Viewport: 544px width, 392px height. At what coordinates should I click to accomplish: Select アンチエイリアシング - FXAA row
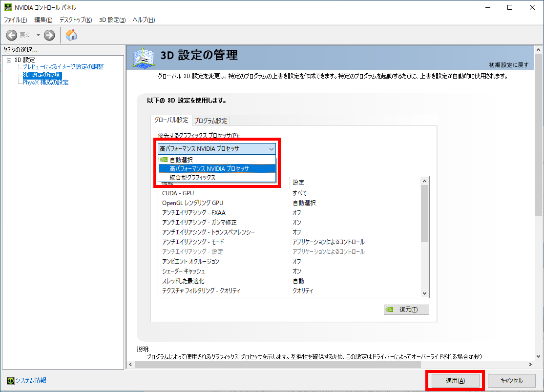pyautogui.click(x=290, y=213)
